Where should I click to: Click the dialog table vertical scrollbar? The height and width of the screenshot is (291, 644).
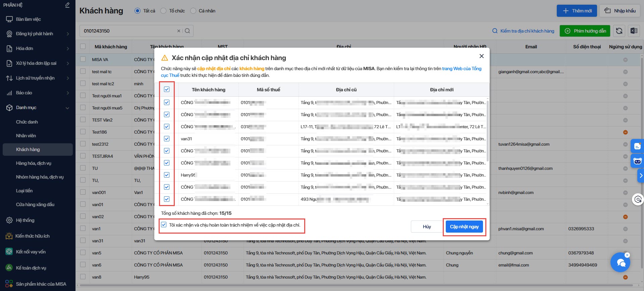click(487, 131)
